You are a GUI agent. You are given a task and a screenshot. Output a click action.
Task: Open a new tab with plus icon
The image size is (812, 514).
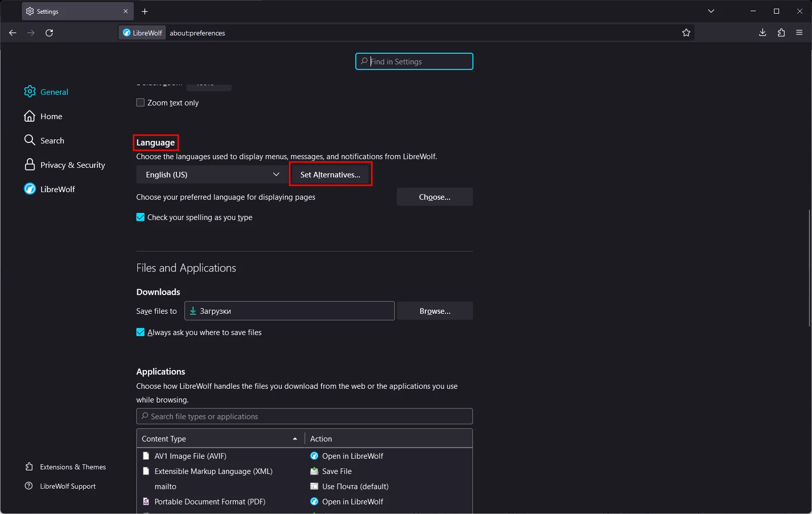pyautogui.click(x=145, y=11)
